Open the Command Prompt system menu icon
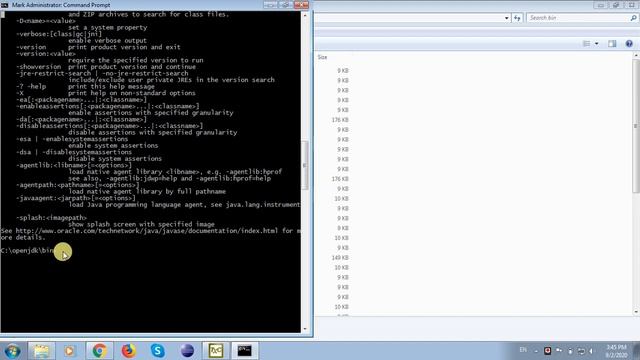 coord(4,5)
